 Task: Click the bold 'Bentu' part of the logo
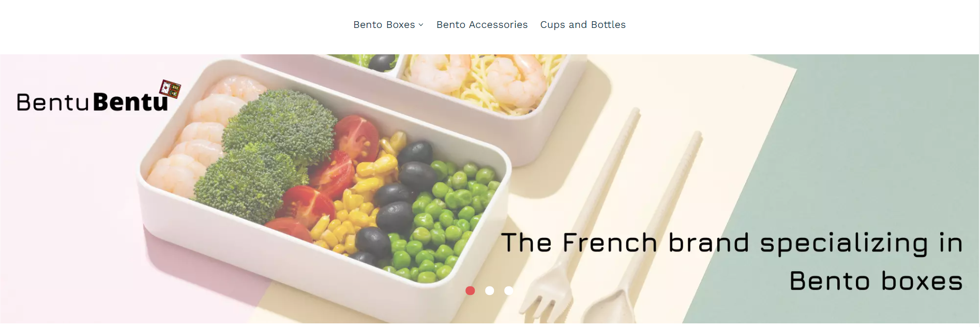131,102
